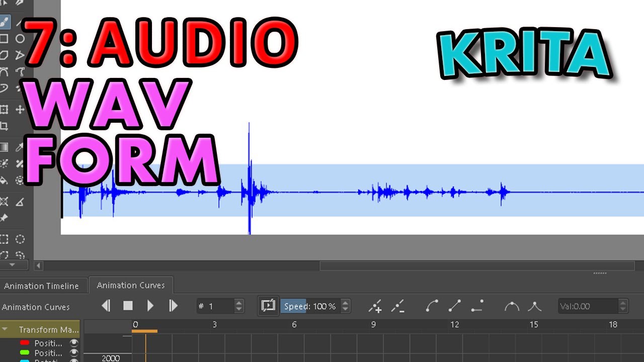Select the Transform tool
This screenshot has height=362, width=644.
point(4,110)
